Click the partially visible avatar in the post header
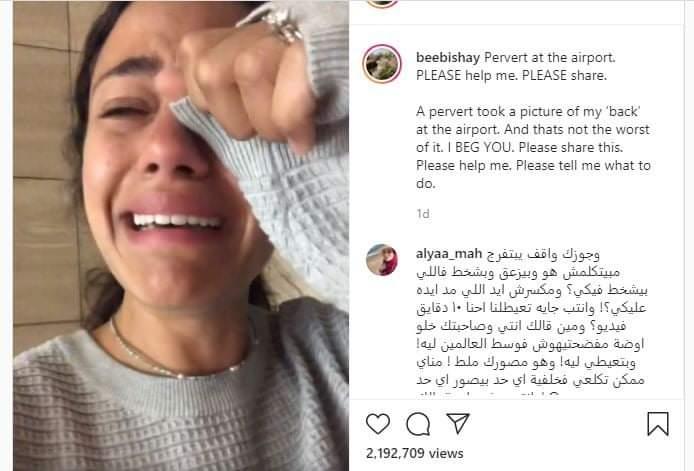Screen dimensions: 694x471 pos(382,4)
